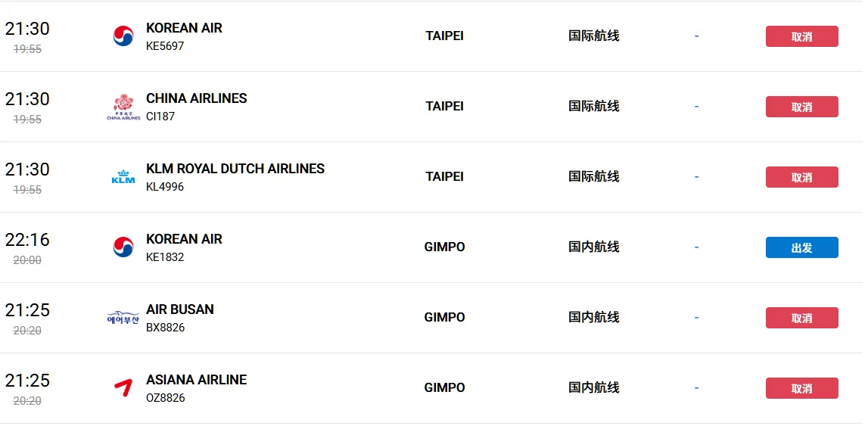Click the Korean Air logo for flight KE5697
Viewport: 868px width, 429px height.
(x=123, y=36)
